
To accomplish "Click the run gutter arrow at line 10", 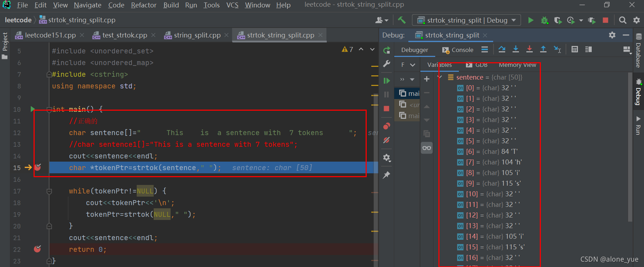I will click(33, 109).
